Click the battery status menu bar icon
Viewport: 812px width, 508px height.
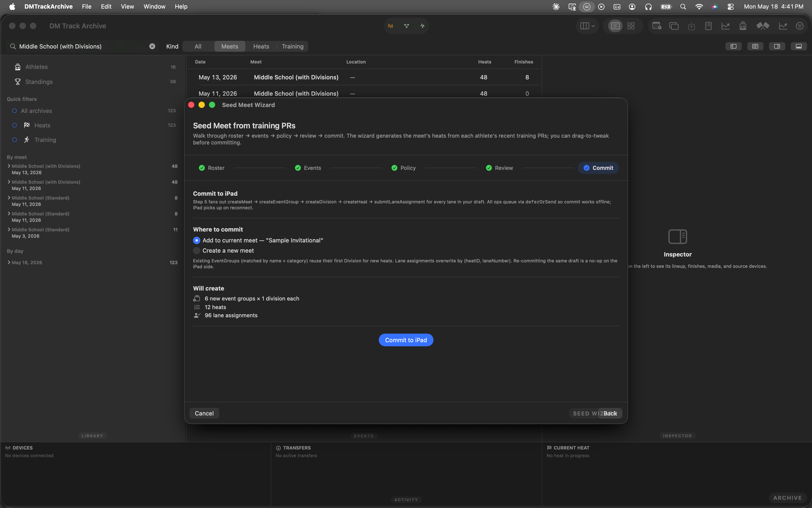[x=666, y=6]
